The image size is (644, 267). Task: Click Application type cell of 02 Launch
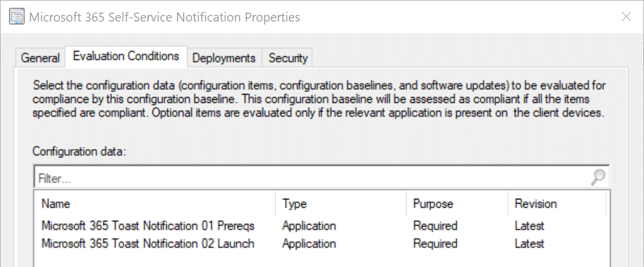click(309, 244)
